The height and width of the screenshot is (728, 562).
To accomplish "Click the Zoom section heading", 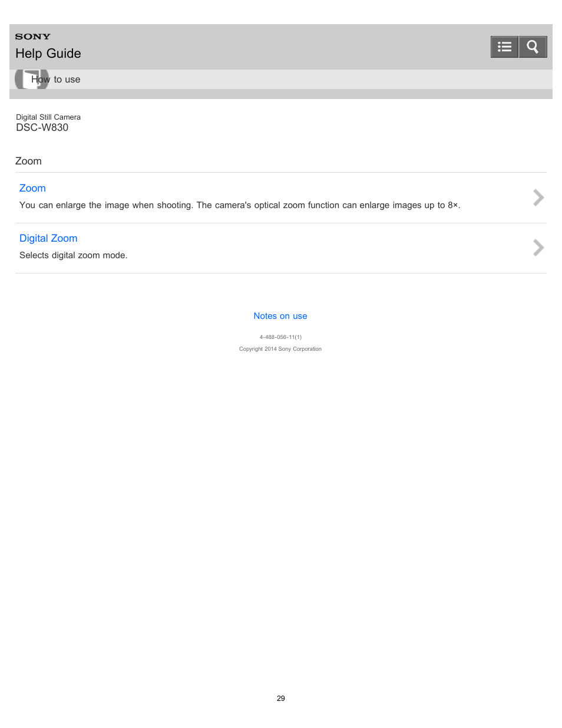I will [28, 161].
